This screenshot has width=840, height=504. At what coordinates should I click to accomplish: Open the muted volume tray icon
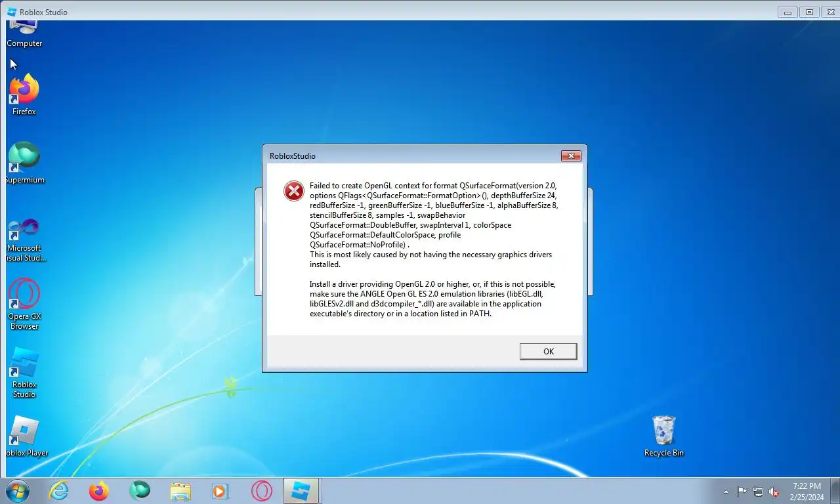pyautogui.click(x=774, y=492)
